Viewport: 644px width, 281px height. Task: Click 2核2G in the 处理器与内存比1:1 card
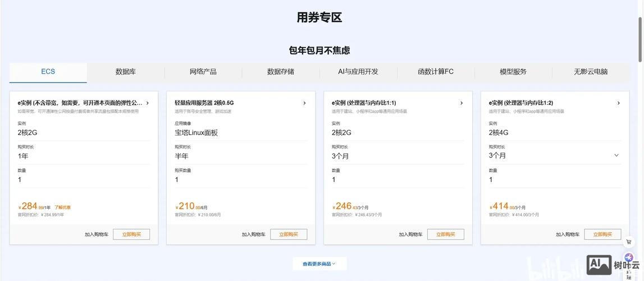341,133
